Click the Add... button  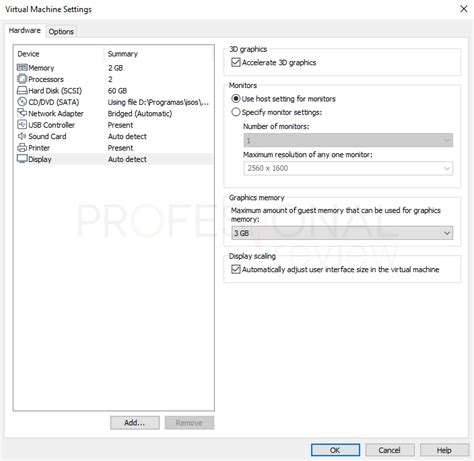(135, 423)
